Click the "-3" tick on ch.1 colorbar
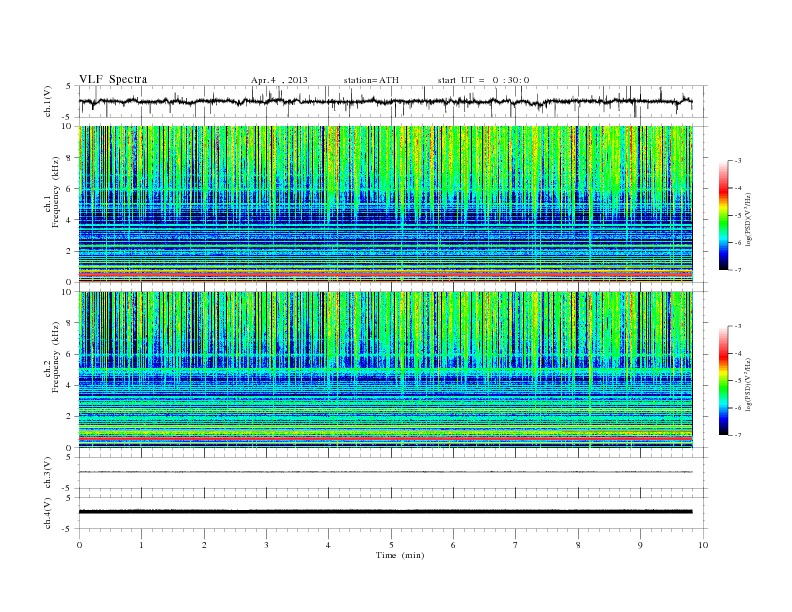 tap(738, 161)
